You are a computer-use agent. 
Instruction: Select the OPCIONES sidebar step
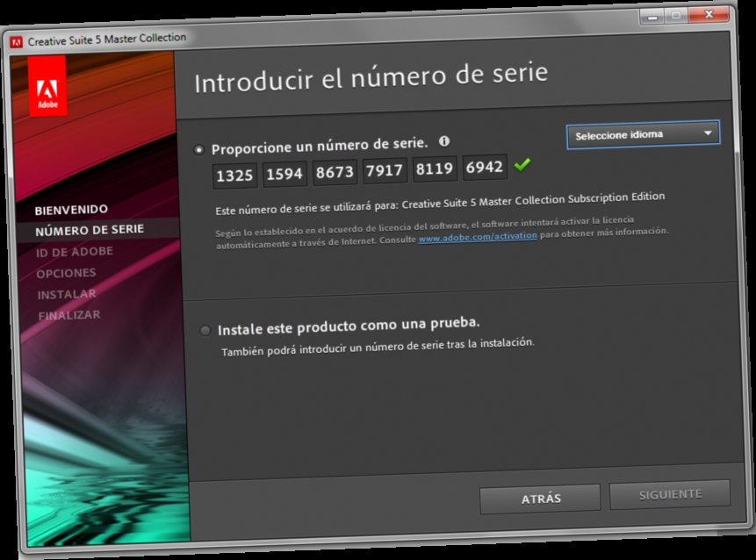pos(67,273)
